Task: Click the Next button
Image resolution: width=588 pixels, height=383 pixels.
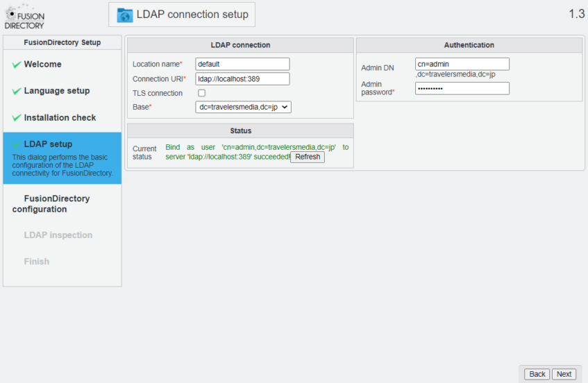Action: (564, 374)
